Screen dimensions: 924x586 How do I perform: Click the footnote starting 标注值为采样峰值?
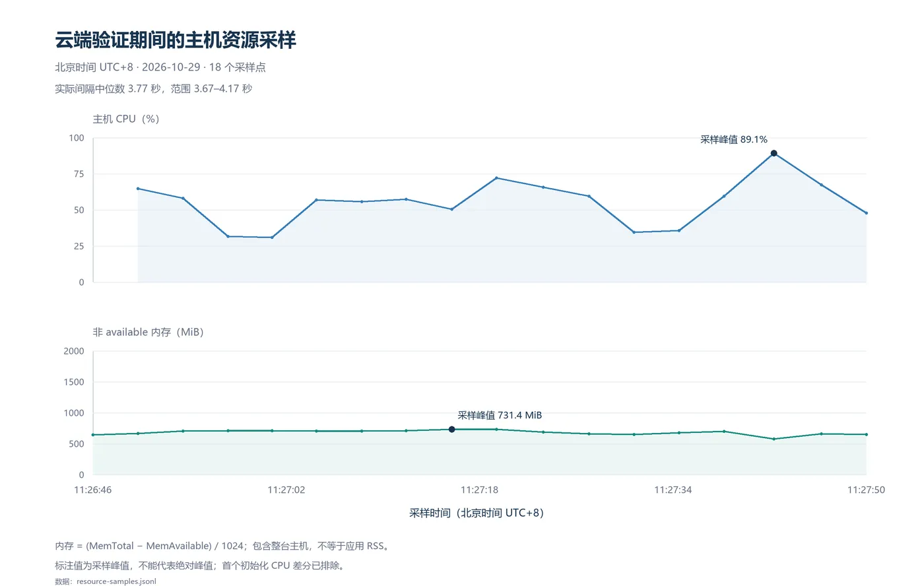(x=201, y=566)
